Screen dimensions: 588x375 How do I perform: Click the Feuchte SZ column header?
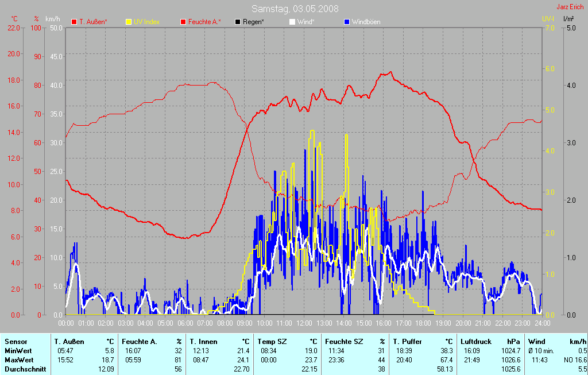tap(345, 342)
